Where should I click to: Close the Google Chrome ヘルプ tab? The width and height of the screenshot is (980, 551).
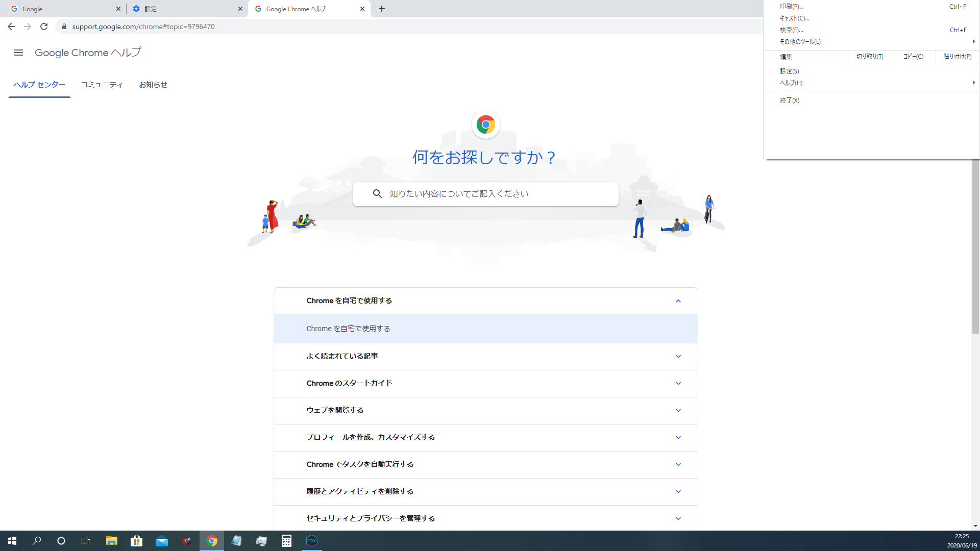pos(362,9)
